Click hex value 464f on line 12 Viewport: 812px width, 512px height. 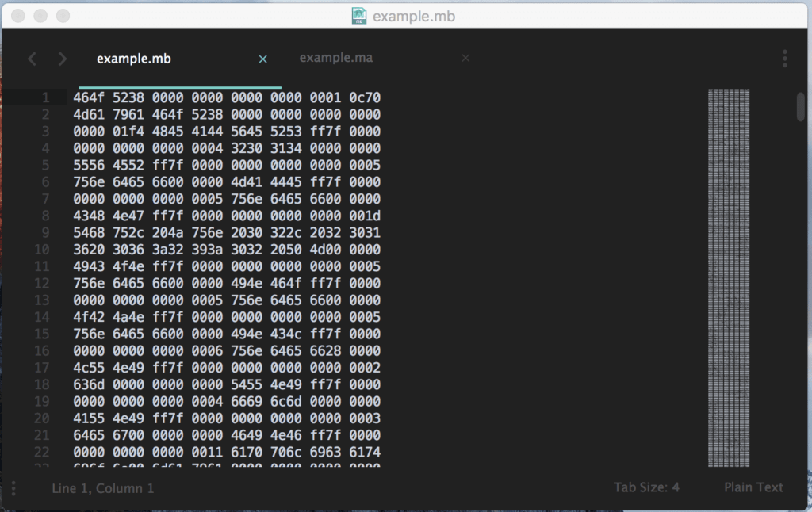(x=285, y=283)
